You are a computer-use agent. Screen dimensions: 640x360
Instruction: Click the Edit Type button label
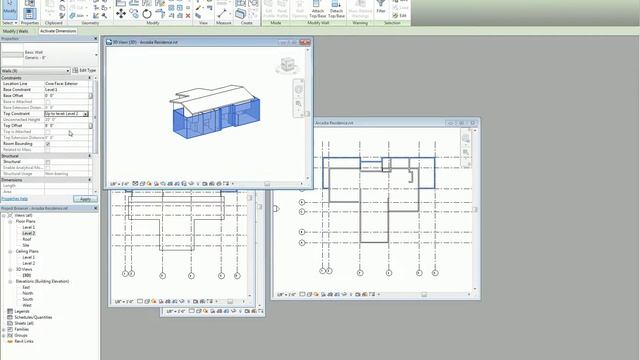click(87, 71)
